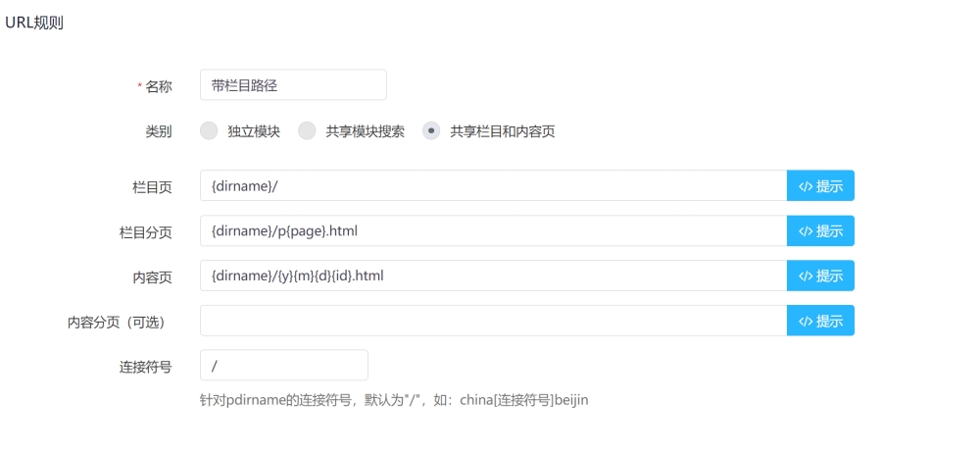
Task: Click the 名称 input containing 带栏目路径
Action: pyautogui.click(x=293, y=85)
